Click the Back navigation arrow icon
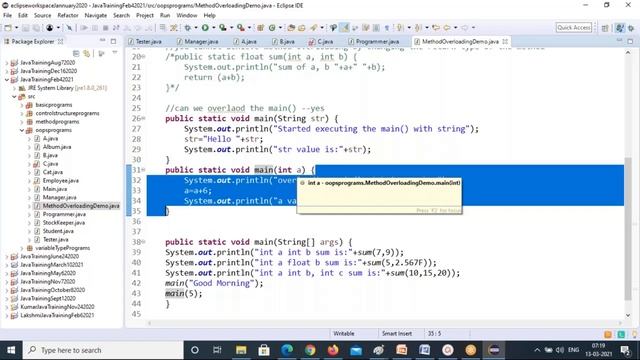Image resolution: width=640 pixels, height=360 pixels. pos(447,28)
